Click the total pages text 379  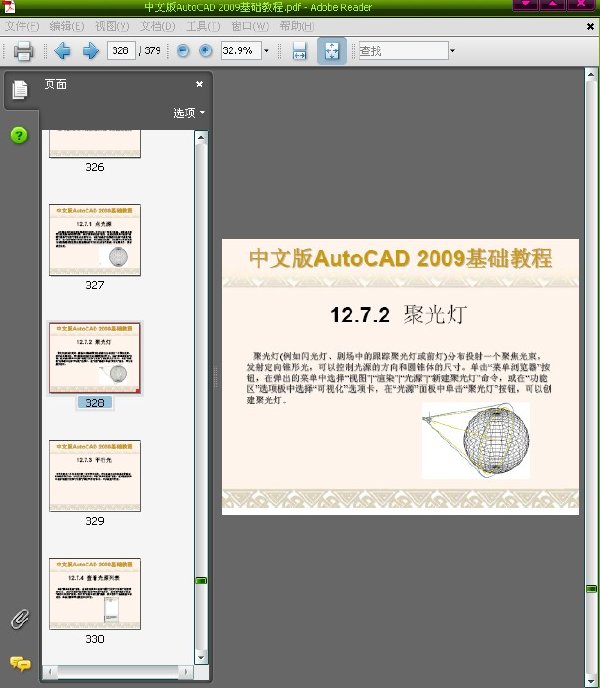tap(152, 50)
